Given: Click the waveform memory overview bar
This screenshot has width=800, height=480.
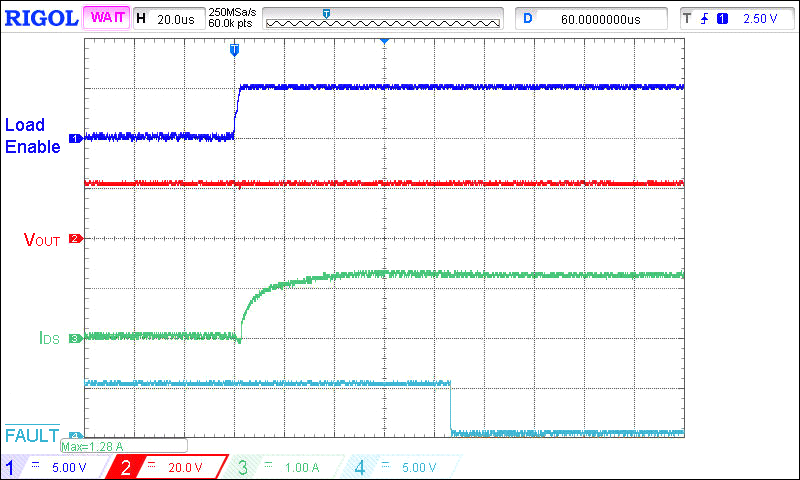Looking at the screenshot, I should [x=382, y=20].
